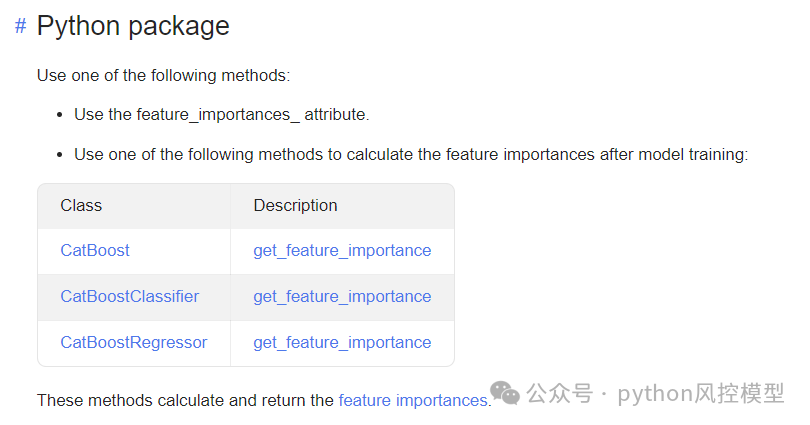This screenshot has width=810, height=425.
Task: Click the # anchor icon beside heading
Action: click(x=20, y=26)
